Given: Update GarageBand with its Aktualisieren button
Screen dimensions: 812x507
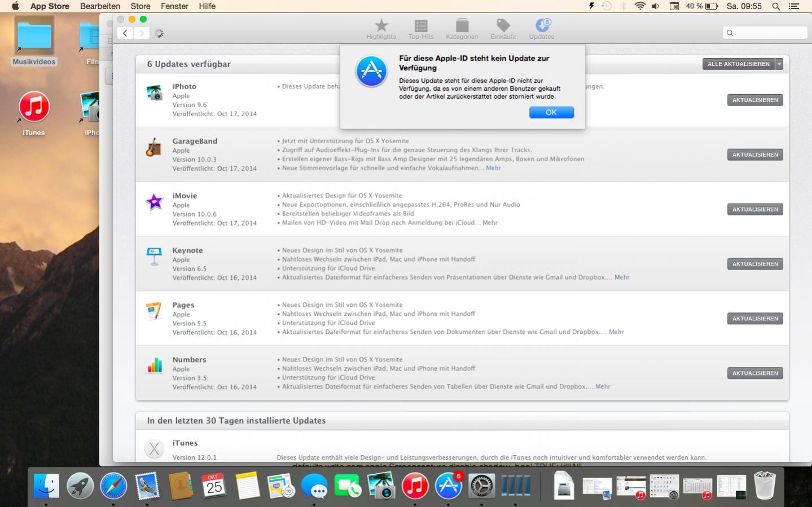Looking at the screenshot, I should [755, 155].
